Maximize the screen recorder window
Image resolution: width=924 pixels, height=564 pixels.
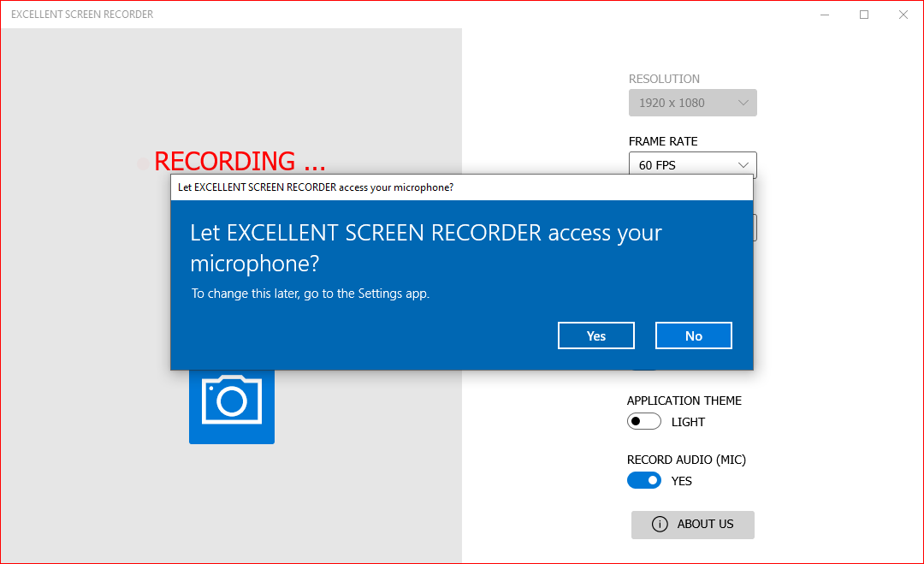coord(864,15)
